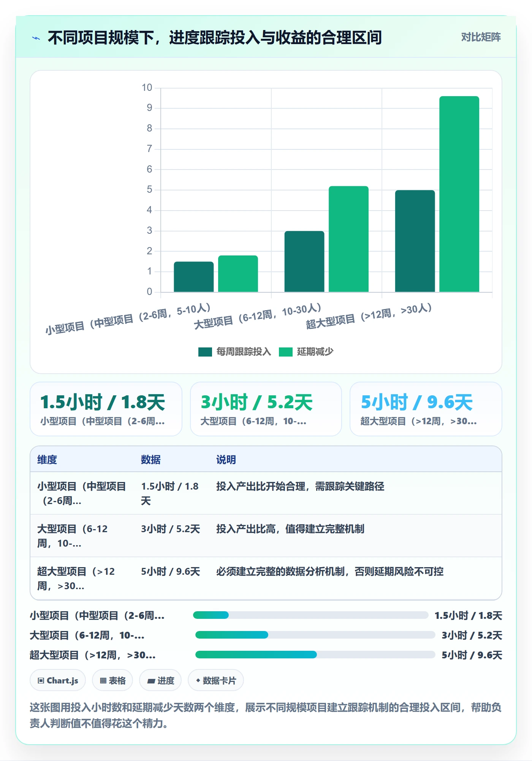Click the 小型项目 progress bar

311,615
